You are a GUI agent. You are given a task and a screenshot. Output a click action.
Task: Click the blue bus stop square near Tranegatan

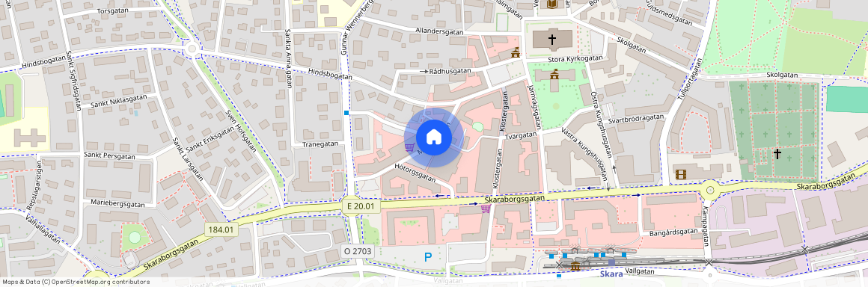[346, 113]
